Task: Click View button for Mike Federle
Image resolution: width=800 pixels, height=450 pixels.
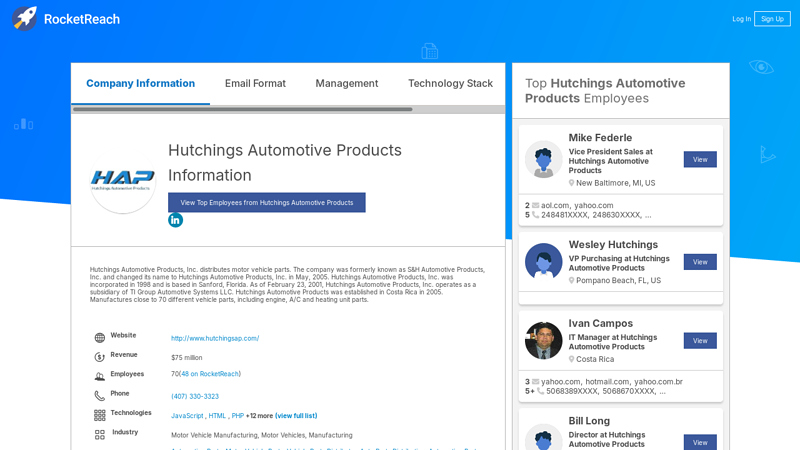Action: click(700, 160)
